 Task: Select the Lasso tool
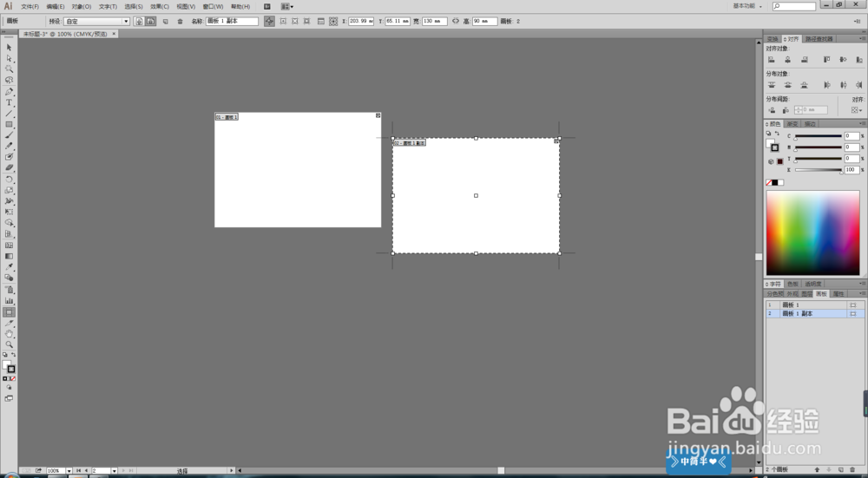[x=9, y=80]
